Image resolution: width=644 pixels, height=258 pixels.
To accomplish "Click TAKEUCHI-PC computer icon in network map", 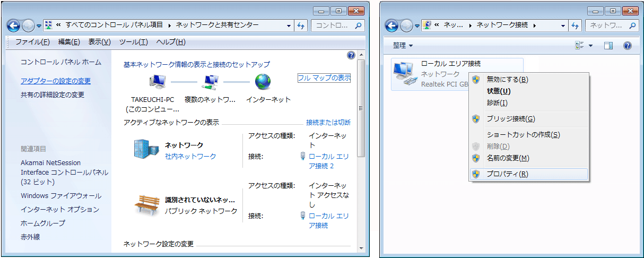I will [x=157, y=82].
